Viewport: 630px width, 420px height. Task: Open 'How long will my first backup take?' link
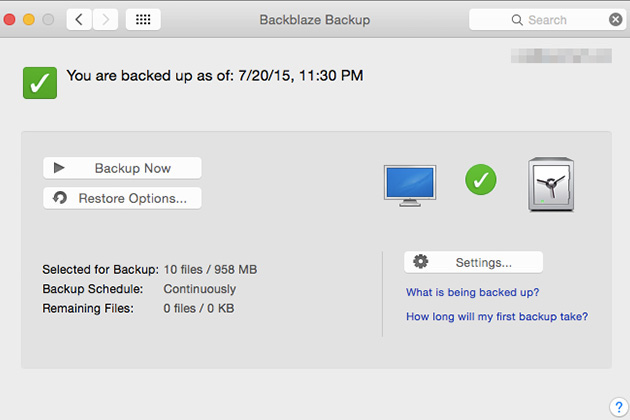(x=497, y=317)
